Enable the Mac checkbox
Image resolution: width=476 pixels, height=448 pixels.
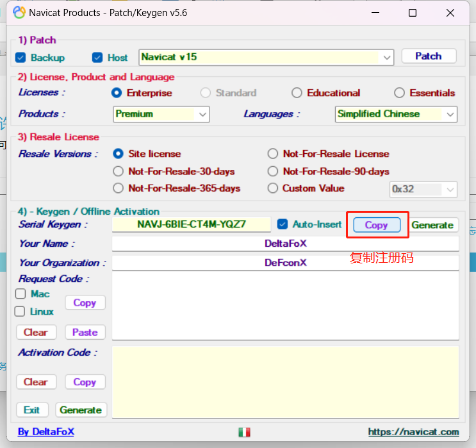(x=21, y=294)
